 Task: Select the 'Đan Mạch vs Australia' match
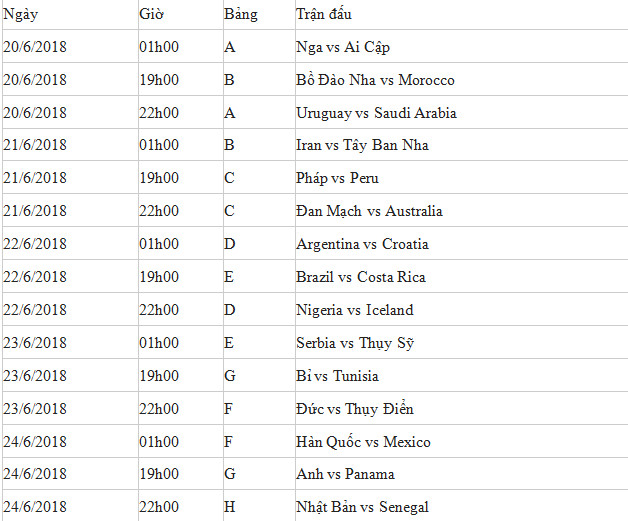click(x=369, y=211)
